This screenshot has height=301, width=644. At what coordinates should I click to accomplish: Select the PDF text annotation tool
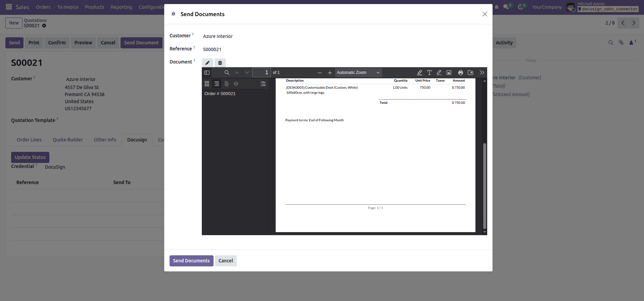(429, 73)
